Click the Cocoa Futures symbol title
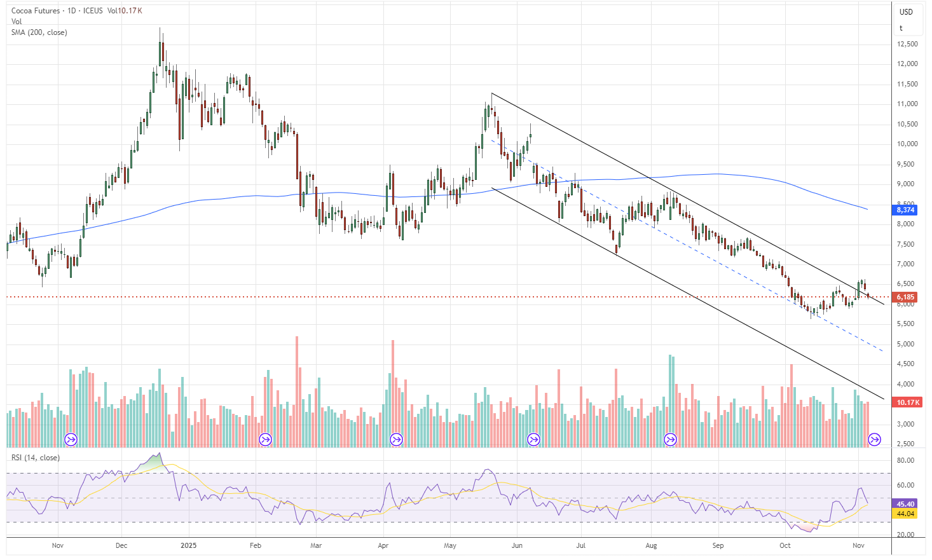The image size is (932, 560). tap(36, 11)
